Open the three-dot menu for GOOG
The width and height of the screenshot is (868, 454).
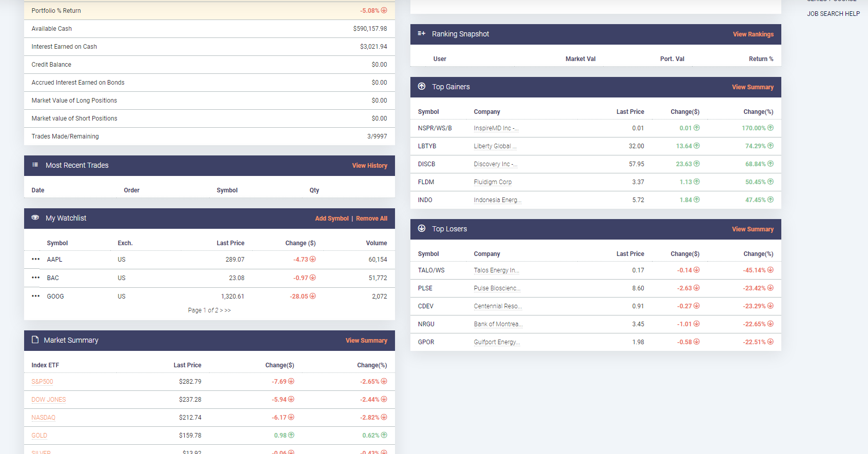click(35, 296)
